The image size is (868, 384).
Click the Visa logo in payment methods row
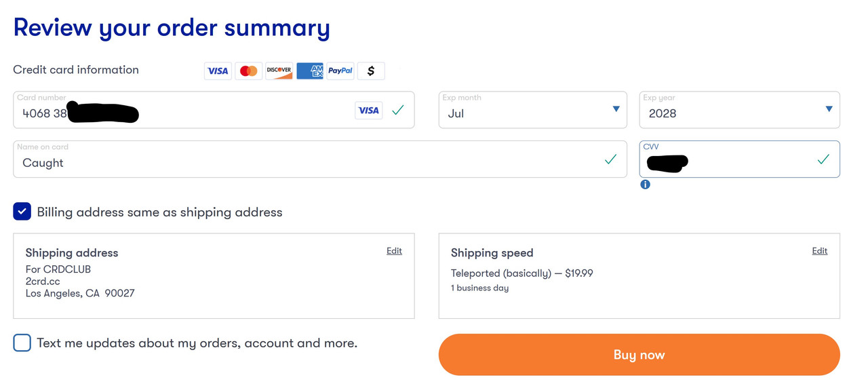tap(218, 71)
